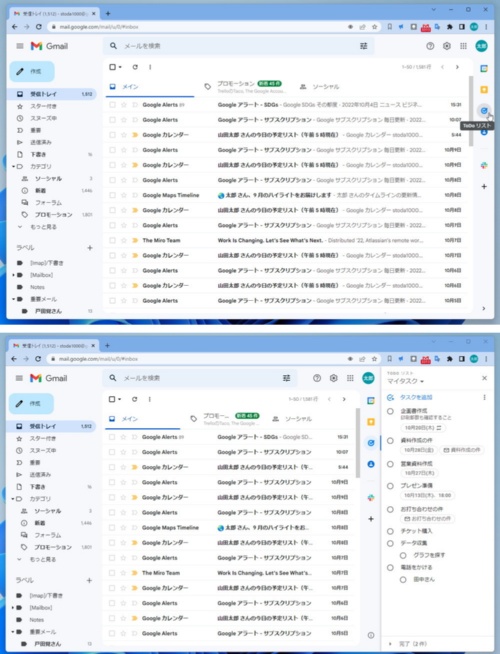Switch to プロモーション tab in upper window
Screen dimensions: 500x654
(x=244, y=87)
